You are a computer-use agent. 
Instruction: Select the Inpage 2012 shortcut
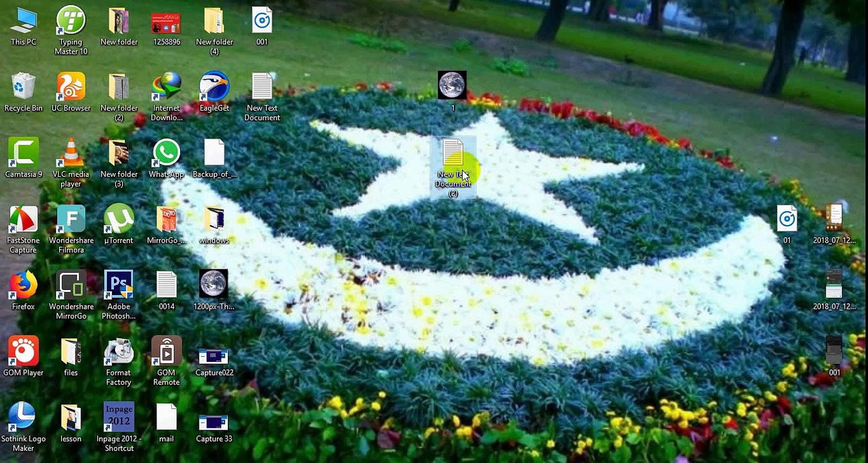(x=119, y=428)
